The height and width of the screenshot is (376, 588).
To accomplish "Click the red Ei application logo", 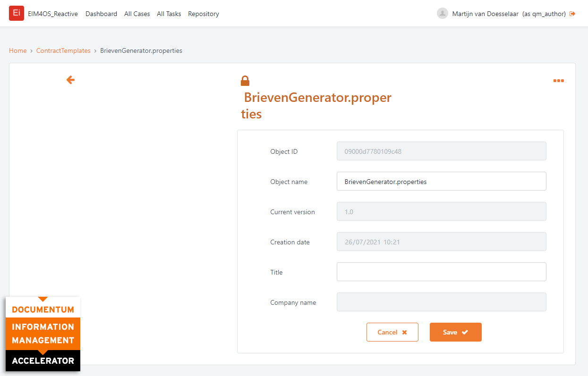I will coord(16,13).
